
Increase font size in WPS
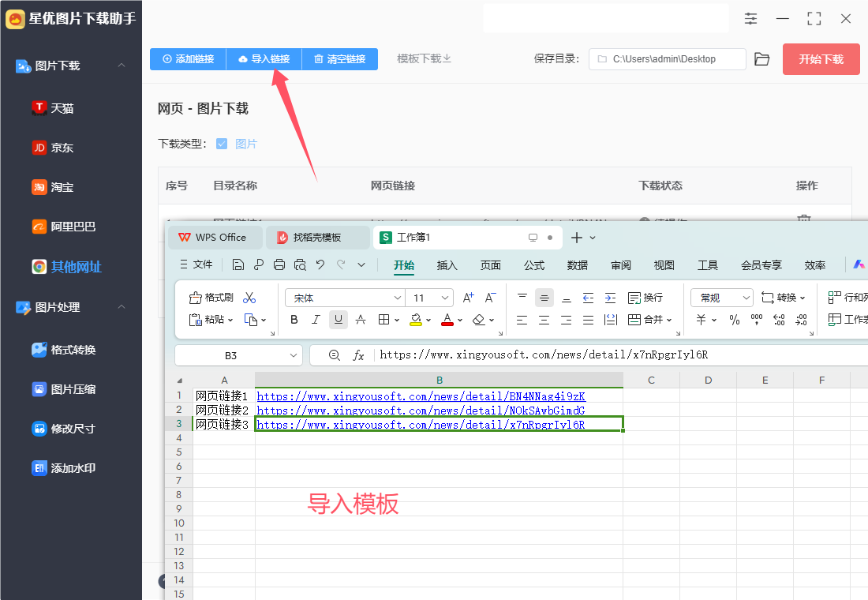tap(468, 298)
